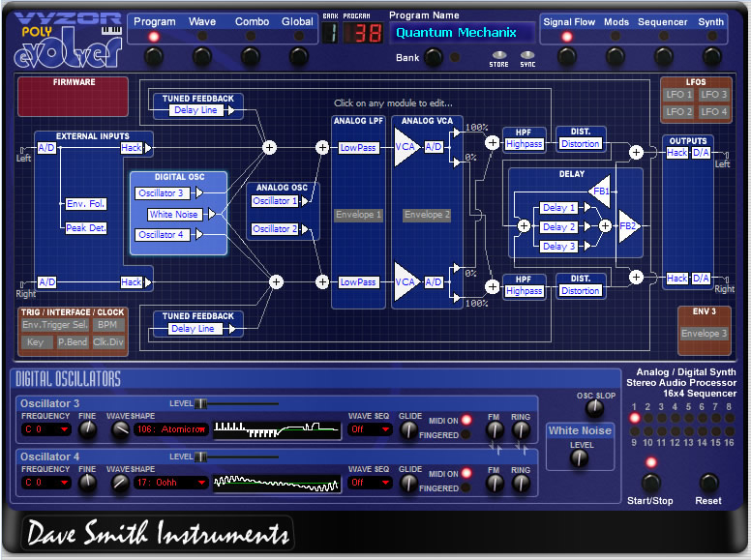Click Oscillator 3 FM knob
This screenshot has height=560, width=751.
click(x=494, y=430)
